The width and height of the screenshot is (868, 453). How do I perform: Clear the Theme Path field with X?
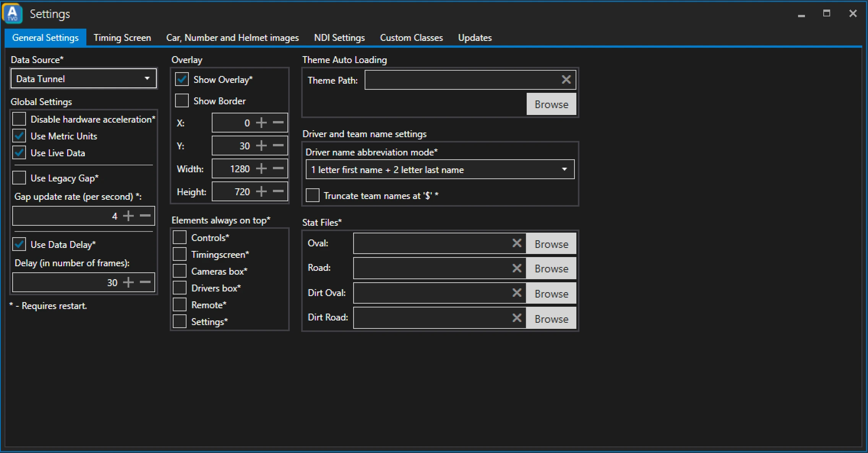pyautogui.click(x=566, y=79)
